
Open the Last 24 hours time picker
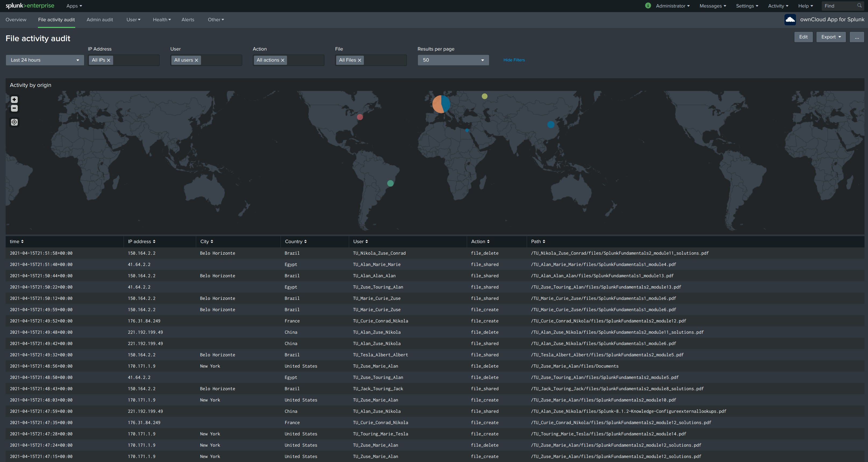pyautogui.click(x=45, y=60)
